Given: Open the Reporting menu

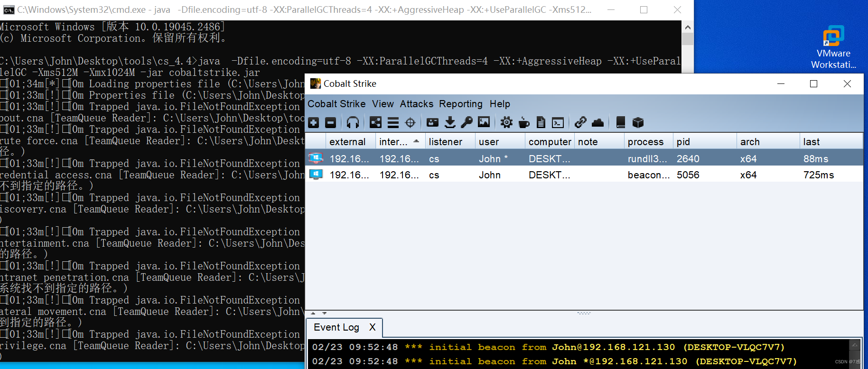Looking at the screenshot, I should tap(461, 104).
